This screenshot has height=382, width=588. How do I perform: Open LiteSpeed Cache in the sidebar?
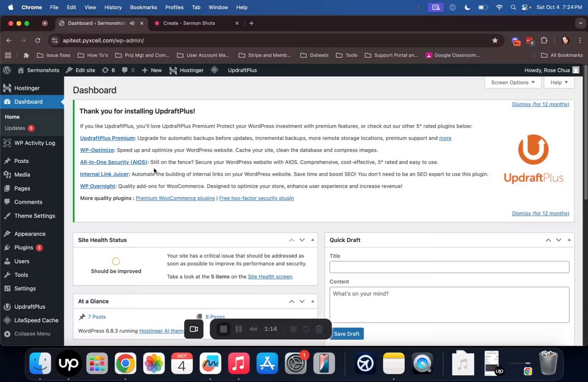coord(32,320)
